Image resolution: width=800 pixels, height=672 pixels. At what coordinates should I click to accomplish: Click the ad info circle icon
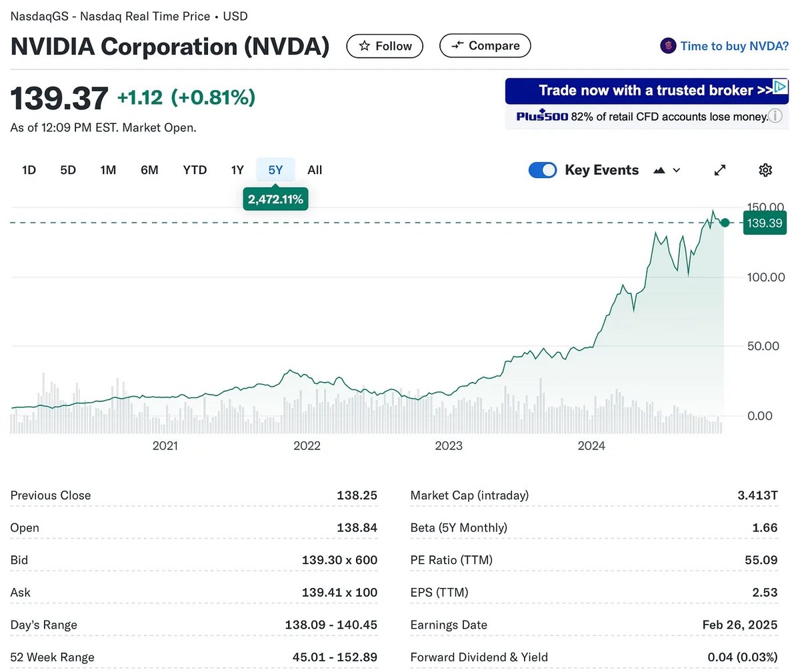[775, 116]
